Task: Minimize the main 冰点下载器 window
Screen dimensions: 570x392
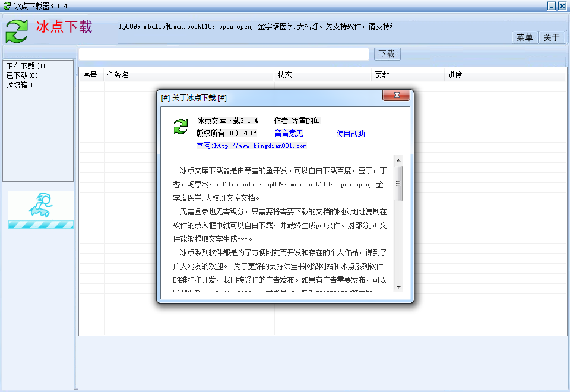Action: [x=552, y=6]
